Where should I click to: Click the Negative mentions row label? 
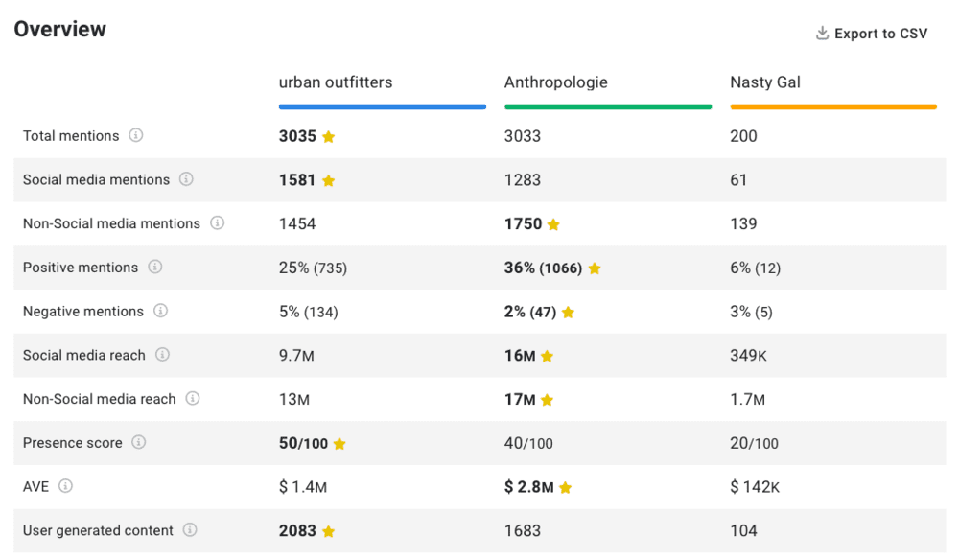pyautogui.click(x=83, y=312)
